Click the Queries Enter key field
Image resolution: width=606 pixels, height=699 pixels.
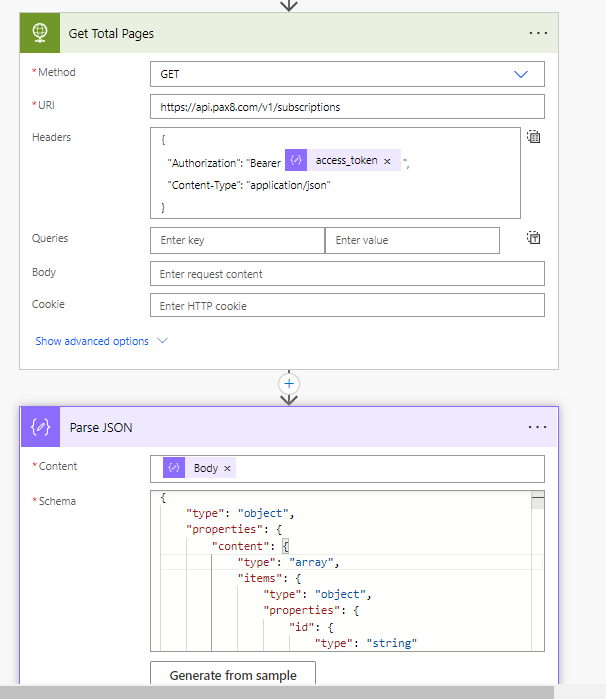(237, 240)
